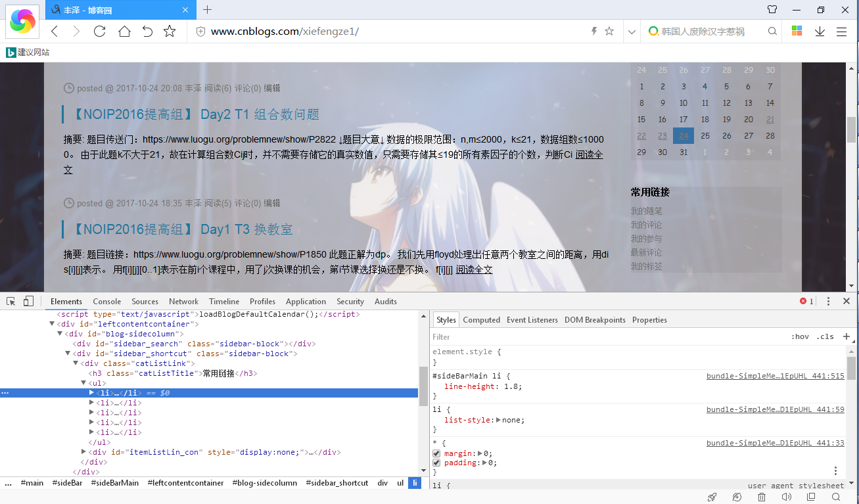This screenshot has width=859, height=504.
Task: Go forward with the forward arrow
Action: (76, 31)
